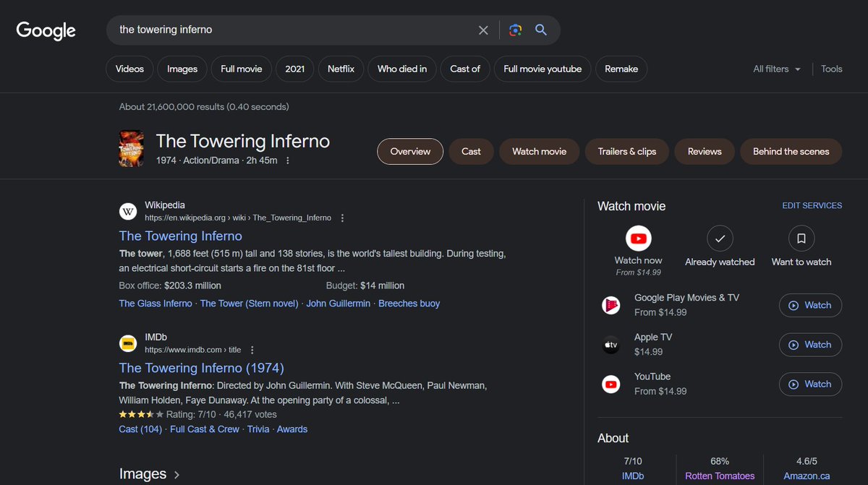Open the John Guillermin link
Viewport: 868px width, 485px height.
[x=338, y=304]
